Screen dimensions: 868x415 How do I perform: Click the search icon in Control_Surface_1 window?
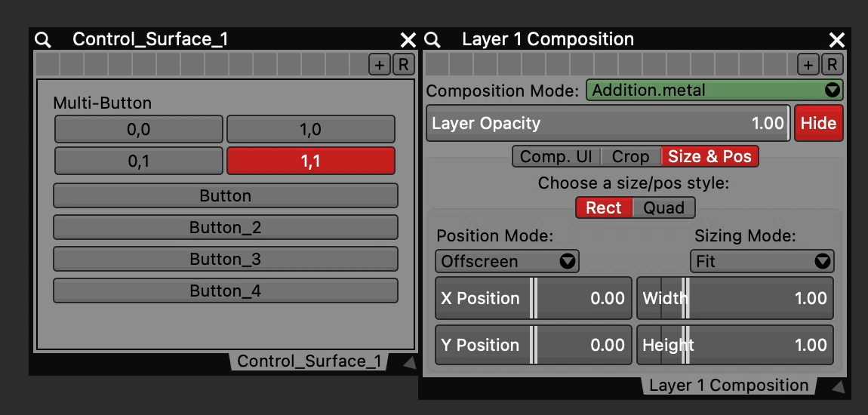coord(43,40)
